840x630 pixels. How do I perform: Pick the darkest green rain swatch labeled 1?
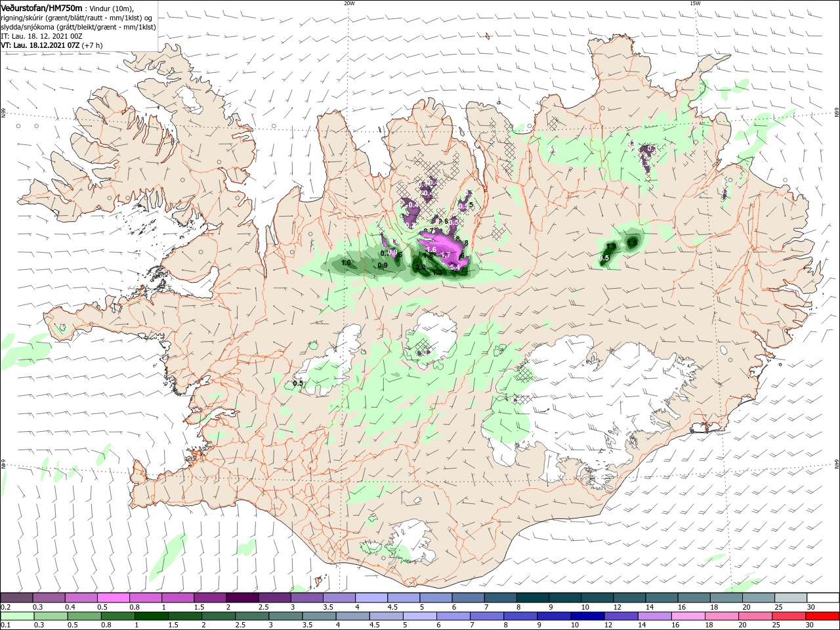click(x=151, y=616)
